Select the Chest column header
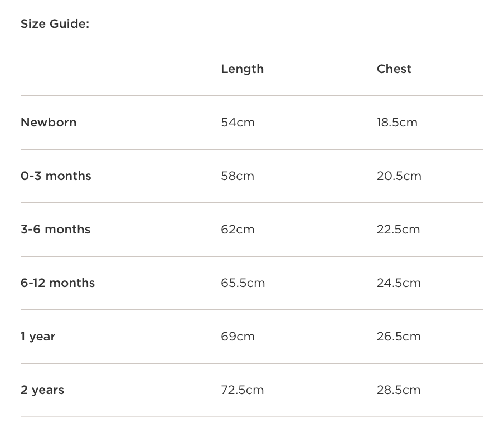The height and width of the screenshot is (438, 504). [394, 69]
